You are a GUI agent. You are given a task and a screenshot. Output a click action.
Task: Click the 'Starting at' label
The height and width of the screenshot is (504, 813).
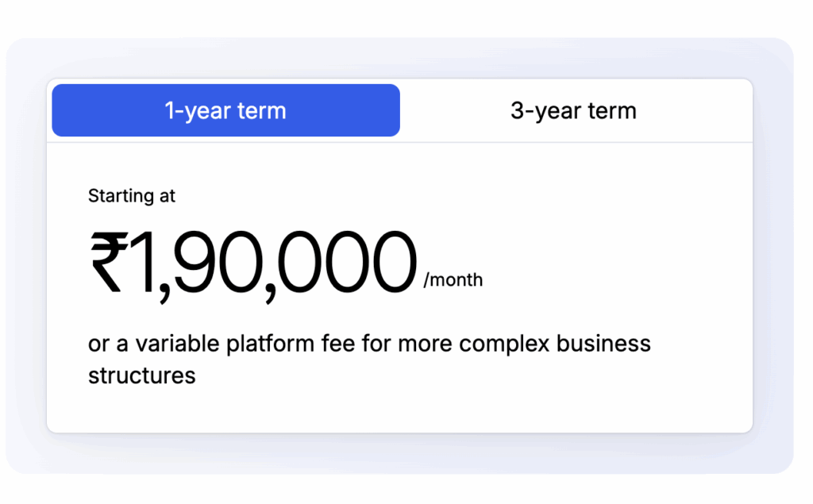132,195
